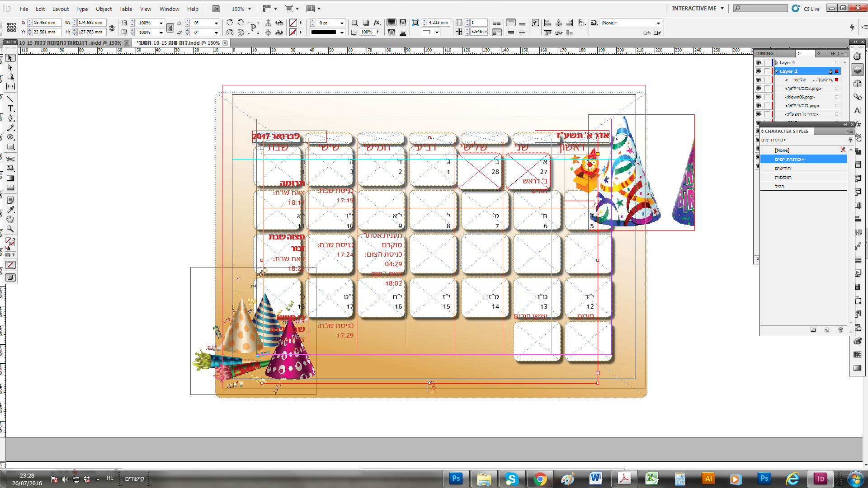Collapse Layer 2 disclosure triangle
Viewport: 868px width, 488px height.
tap(777, 71)
